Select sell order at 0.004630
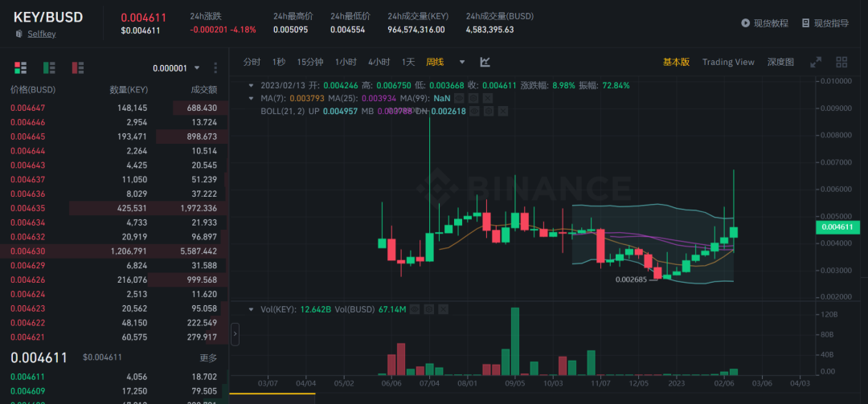The height and width of the screenshot is (404, 868). click(113, 251)
